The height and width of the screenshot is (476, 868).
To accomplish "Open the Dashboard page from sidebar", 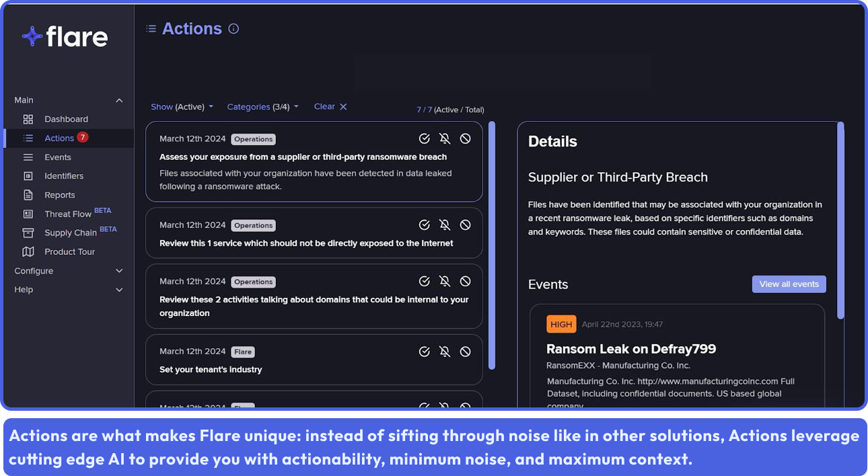I will click(66, 119).
